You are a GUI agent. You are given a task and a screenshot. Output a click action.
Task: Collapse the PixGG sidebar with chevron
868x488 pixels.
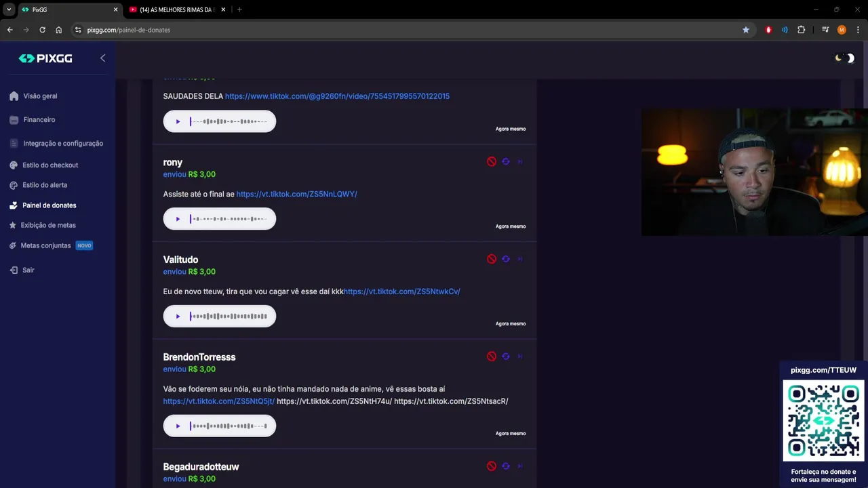(x=102, y=58)
